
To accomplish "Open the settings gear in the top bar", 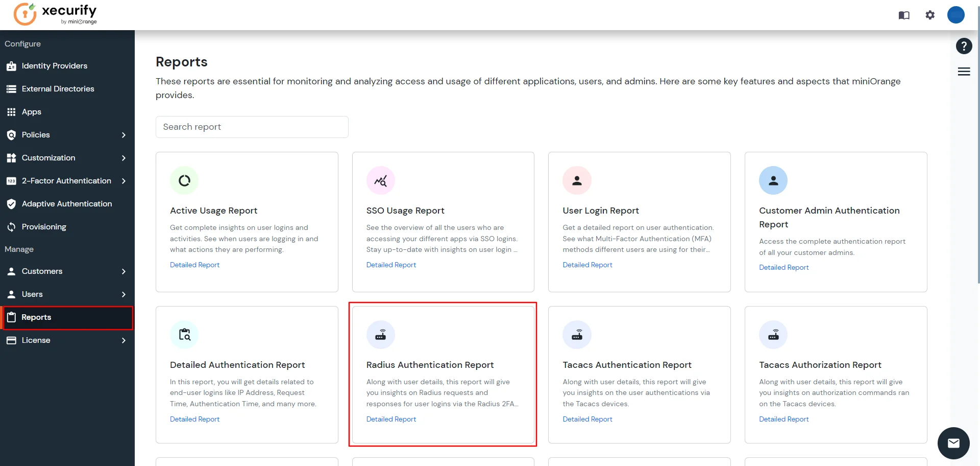I will (930, 15).
